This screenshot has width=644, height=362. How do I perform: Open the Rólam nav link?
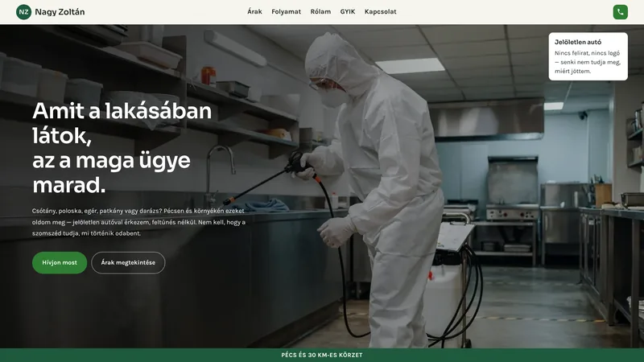(x=320, y=11)
